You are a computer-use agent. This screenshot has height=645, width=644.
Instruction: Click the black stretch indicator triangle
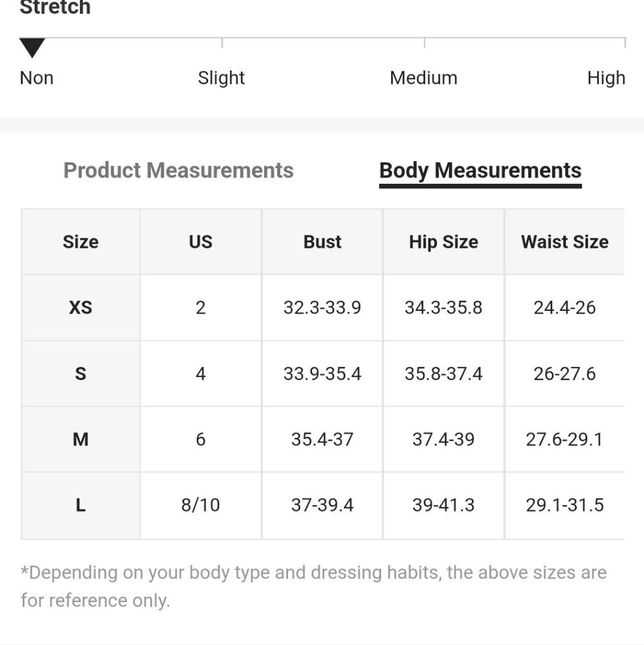point(32,48)
